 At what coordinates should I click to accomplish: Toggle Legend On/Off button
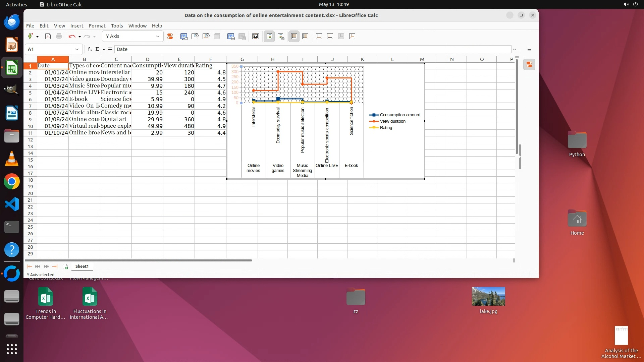[269, 37]
